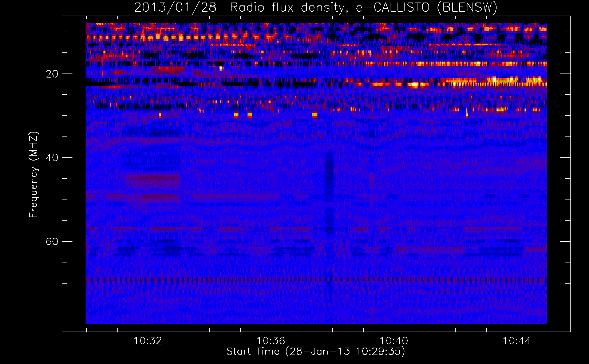
Task: Click the dark vertical absorption streak near 10:38
Action: 329,191
